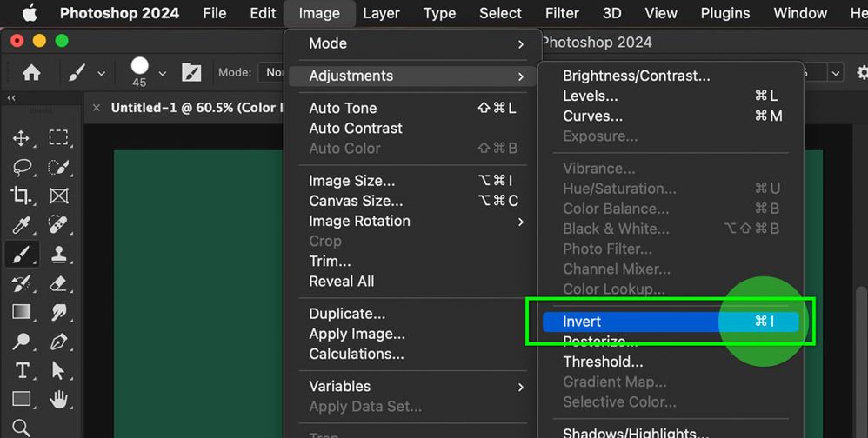Open the Filter menu

point(562,13)
